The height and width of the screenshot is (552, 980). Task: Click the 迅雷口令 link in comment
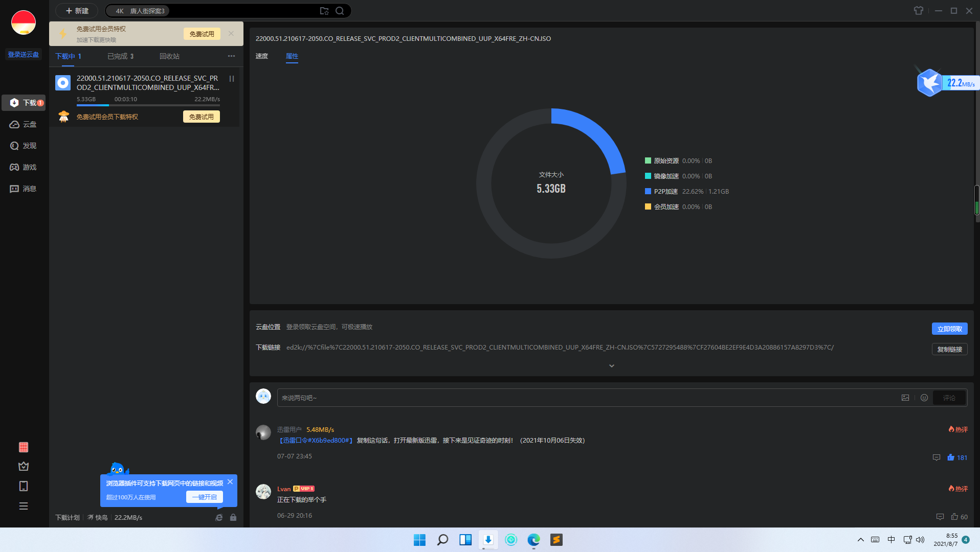316,440
